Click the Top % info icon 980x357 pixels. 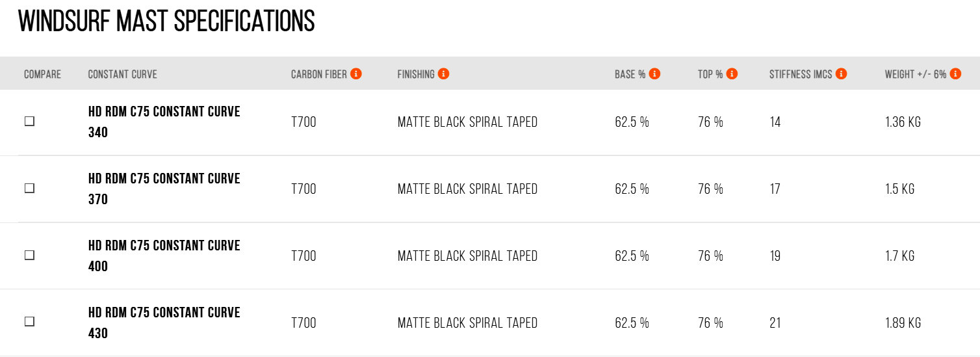732,73
